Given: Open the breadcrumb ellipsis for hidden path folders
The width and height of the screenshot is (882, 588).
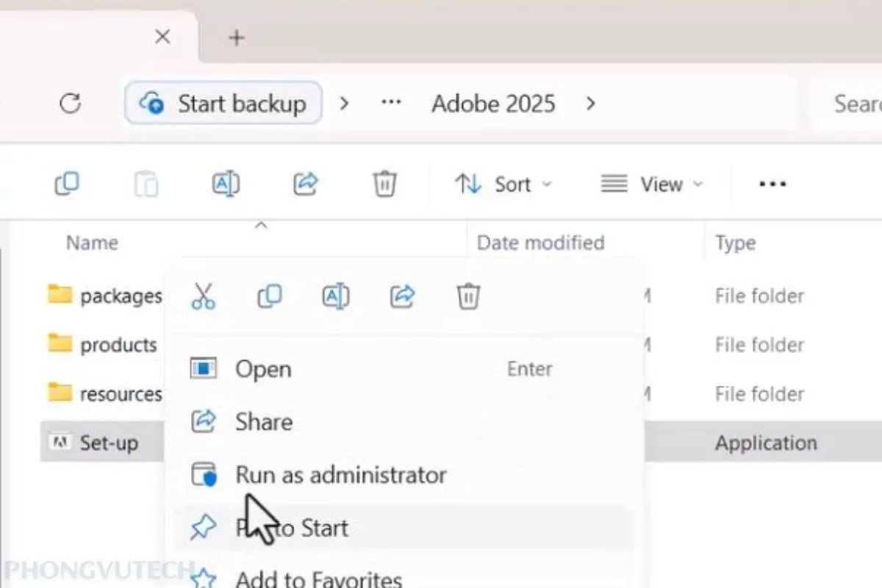Looking at the screenshot, I should tap(391, 104).
